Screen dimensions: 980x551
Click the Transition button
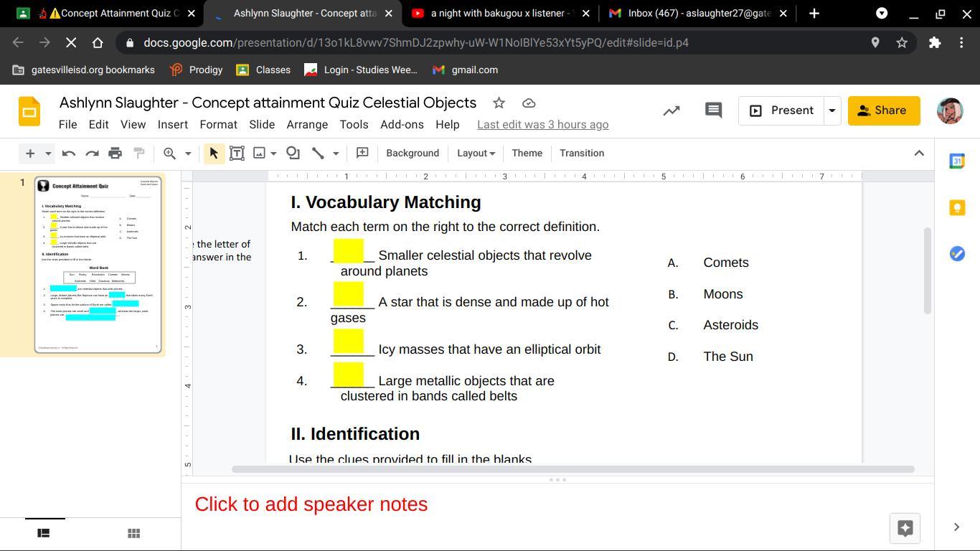click(582, 153)
